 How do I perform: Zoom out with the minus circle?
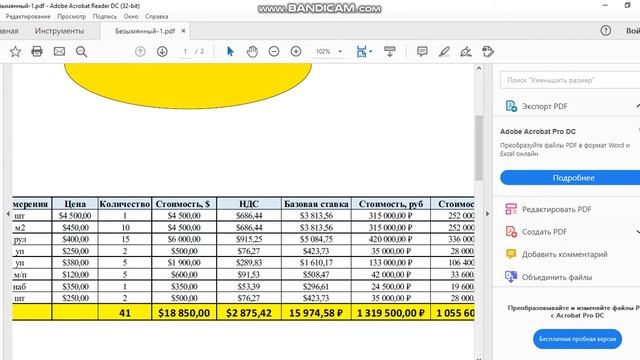point(274,51)
